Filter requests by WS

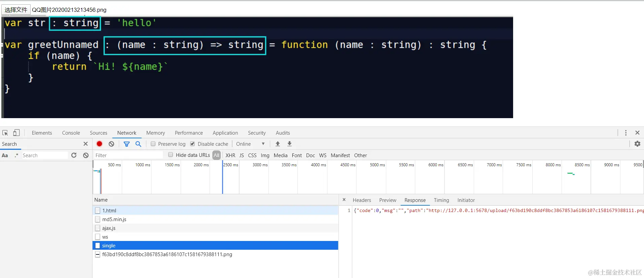[323, 155]
